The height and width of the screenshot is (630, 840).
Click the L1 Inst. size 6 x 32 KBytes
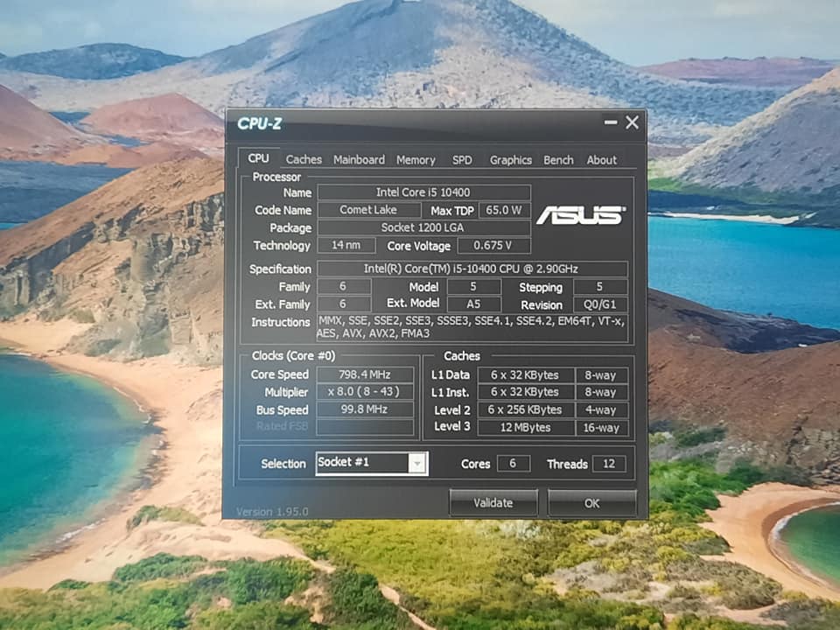click(526, 392)
